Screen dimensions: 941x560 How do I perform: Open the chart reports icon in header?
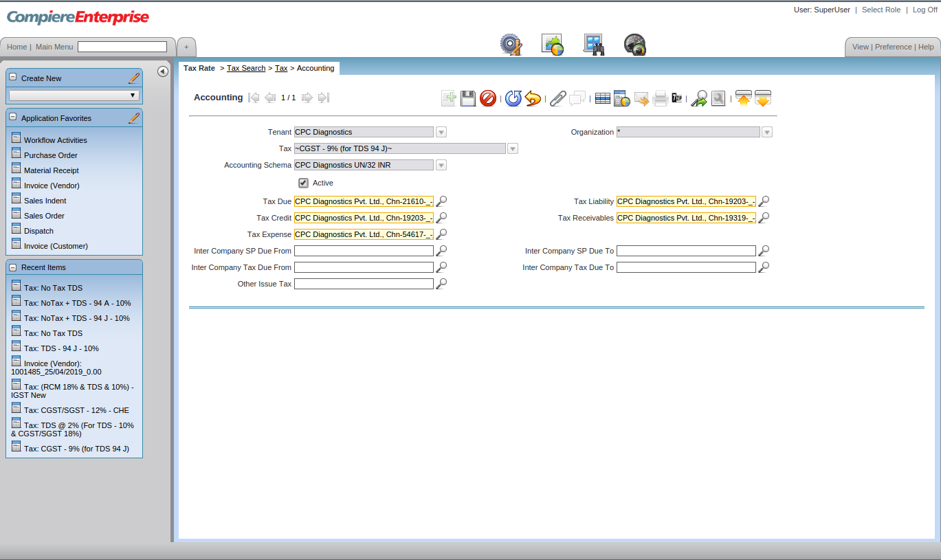click(x=553, y=45)
